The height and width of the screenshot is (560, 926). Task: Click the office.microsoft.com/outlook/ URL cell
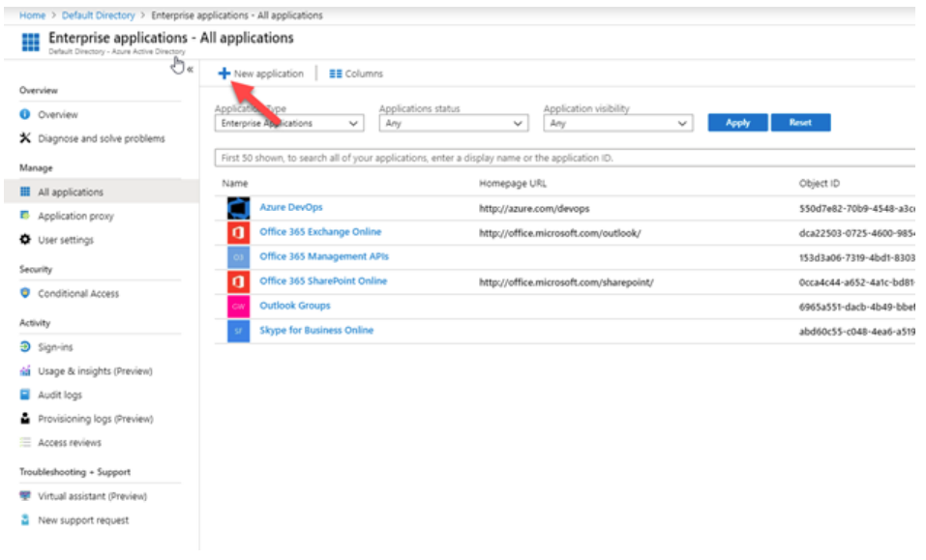click(x=560, y=233)
